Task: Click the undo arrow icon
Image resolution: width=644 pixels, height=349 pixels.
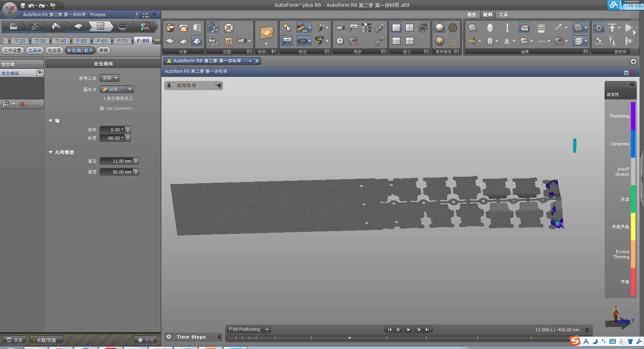Action: (x=31, y=6)
